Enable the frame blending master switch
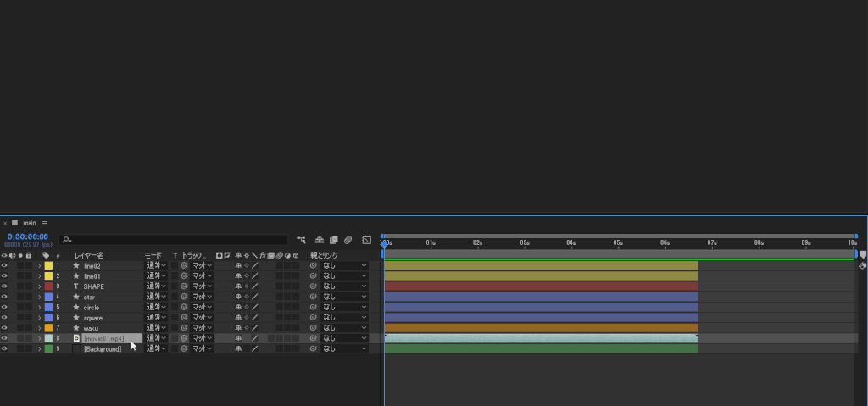 click(x=333, y=240)
